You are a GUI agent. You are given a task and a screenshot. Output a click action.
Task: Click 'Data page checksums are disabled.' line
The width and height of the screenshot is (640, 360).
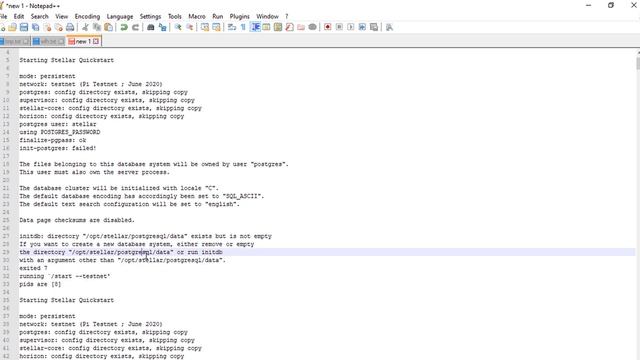point(77,220)
